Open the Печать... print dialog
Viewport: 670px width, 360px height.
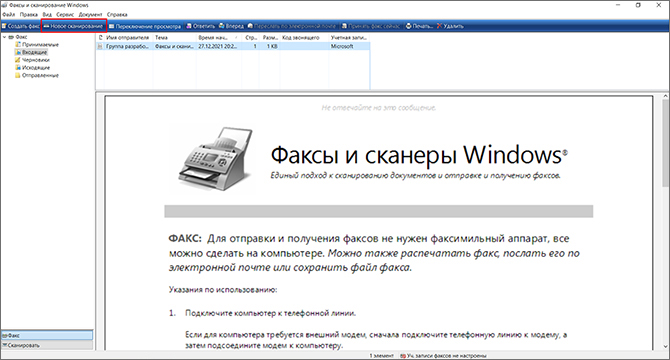click(419, 26)
